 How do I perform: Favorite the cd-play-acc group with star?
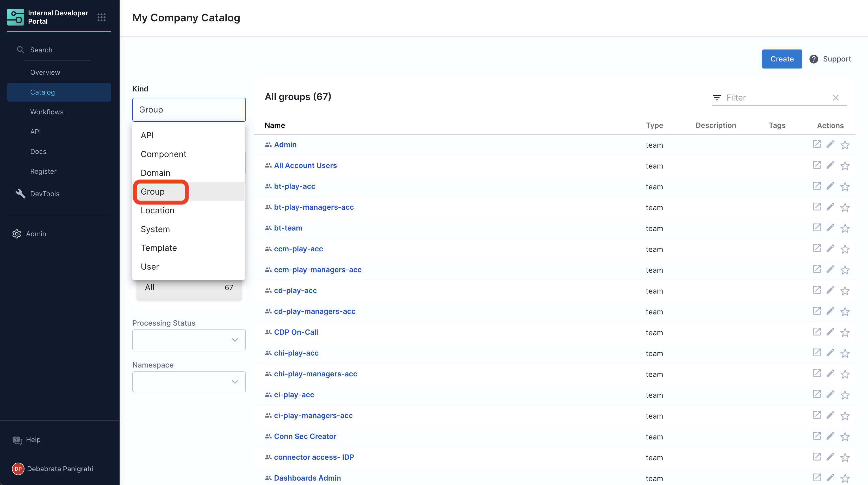click(845, 291)
